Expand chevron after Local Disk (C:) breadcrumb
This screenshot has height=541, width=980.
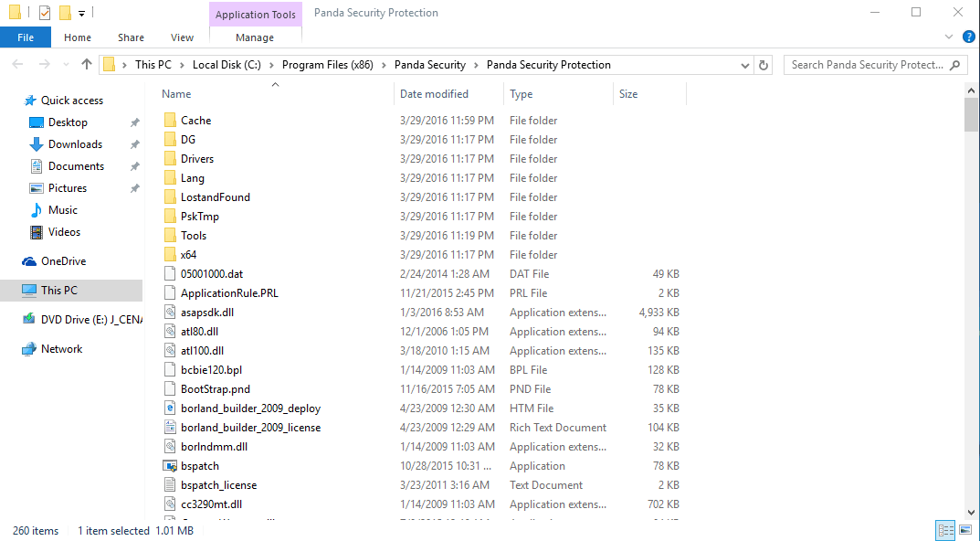click(271, 65)
